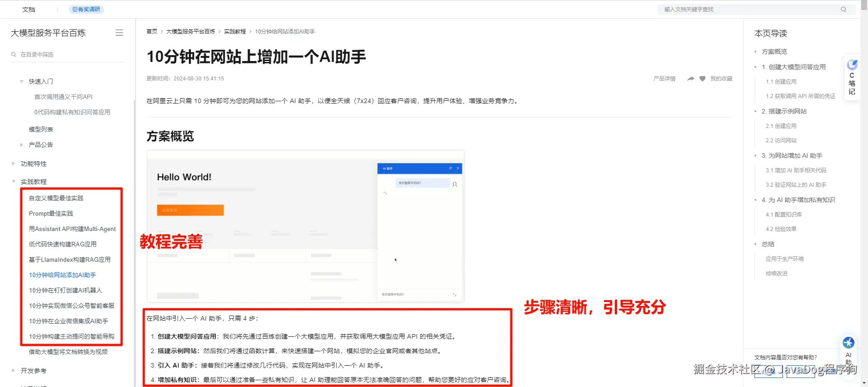This screenshot has height=387, width=868.
Task: Jump to 2.1 创建应用 section
Action: (x=781, y=126)
